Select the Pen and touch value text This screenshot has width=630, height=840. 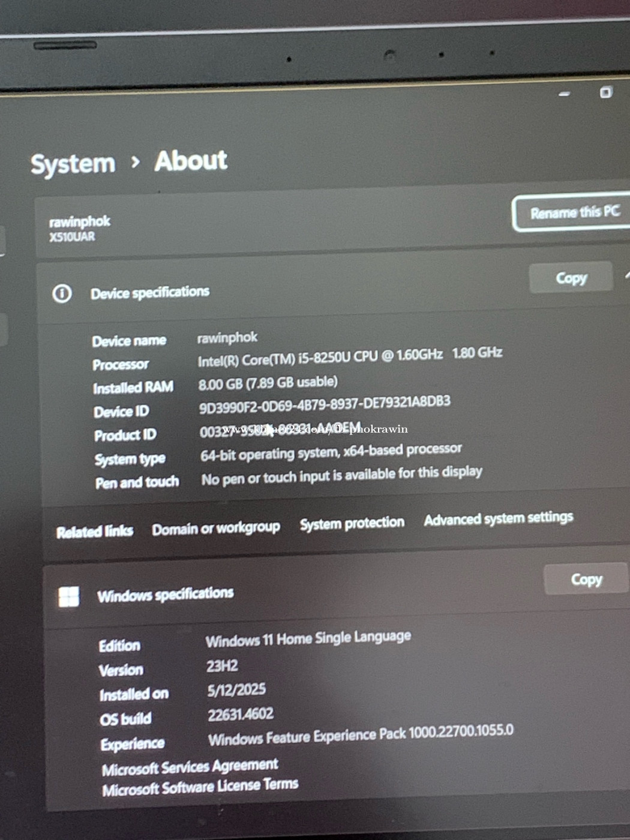click(342, 475)
